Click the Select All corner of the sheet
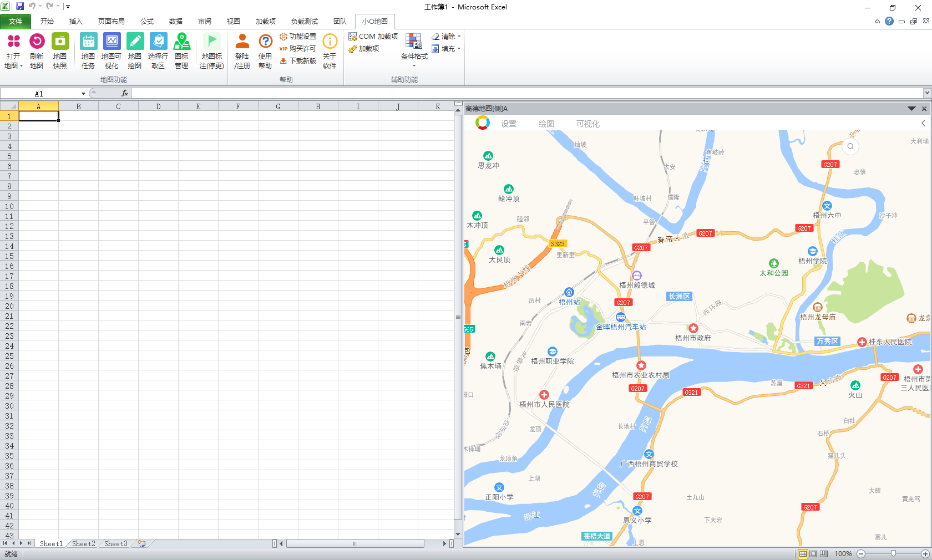 (9, 106)
